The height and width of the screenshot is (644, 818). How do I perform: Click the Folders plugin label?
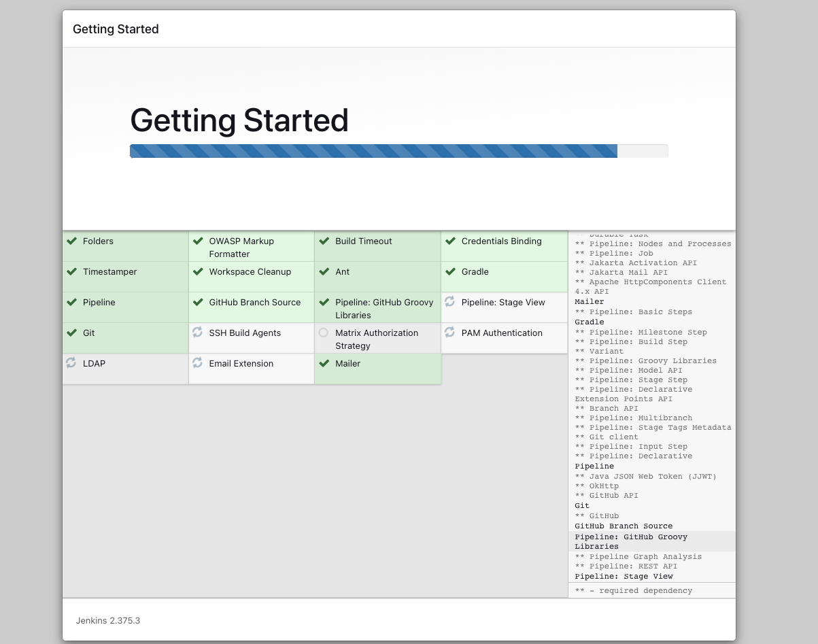(98, 241)
